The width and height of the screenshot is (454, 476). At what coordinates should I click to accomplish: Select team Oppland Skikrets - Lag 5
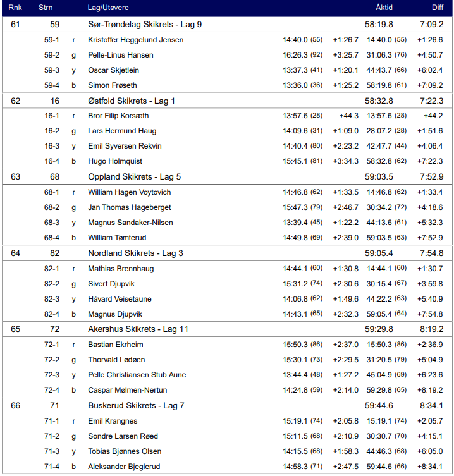point(134,177)
